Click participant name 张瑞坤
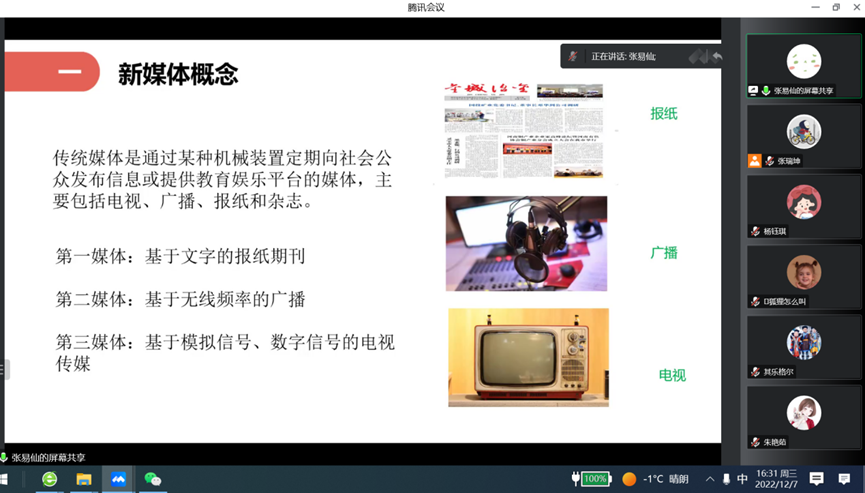The image size is (865, 493). click(789, 161)
